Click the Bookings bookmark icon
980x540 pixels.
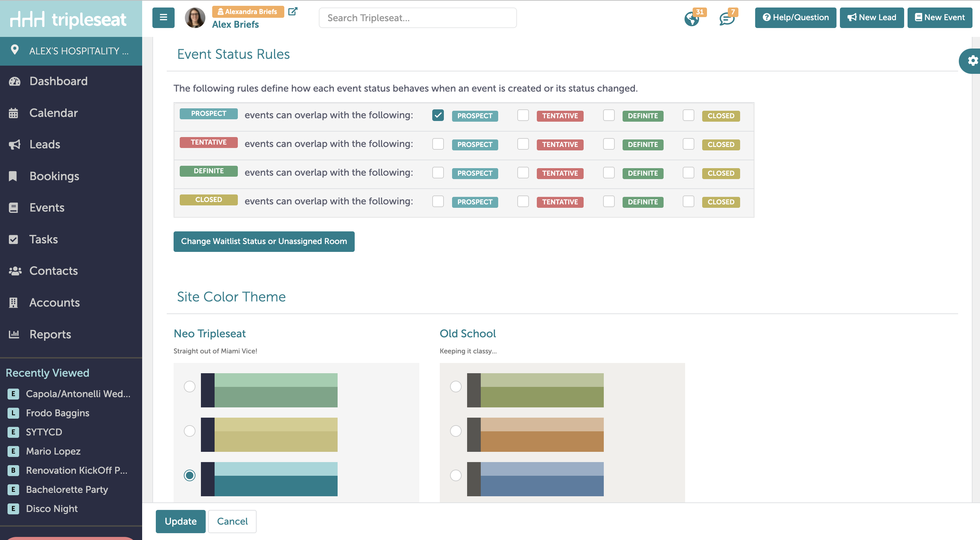click(x=13, y=176)
